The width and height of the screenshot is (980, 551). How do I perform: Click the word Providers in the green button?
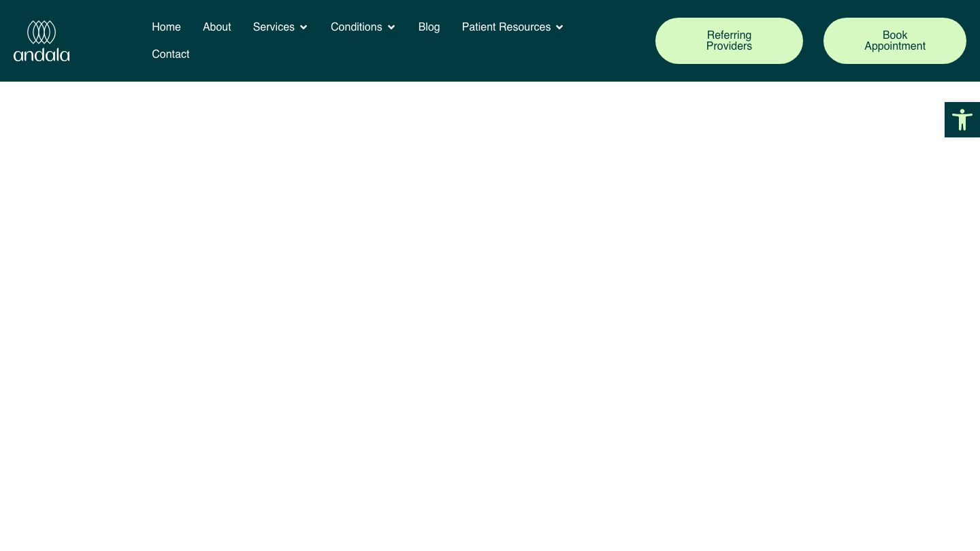(729, 46)
